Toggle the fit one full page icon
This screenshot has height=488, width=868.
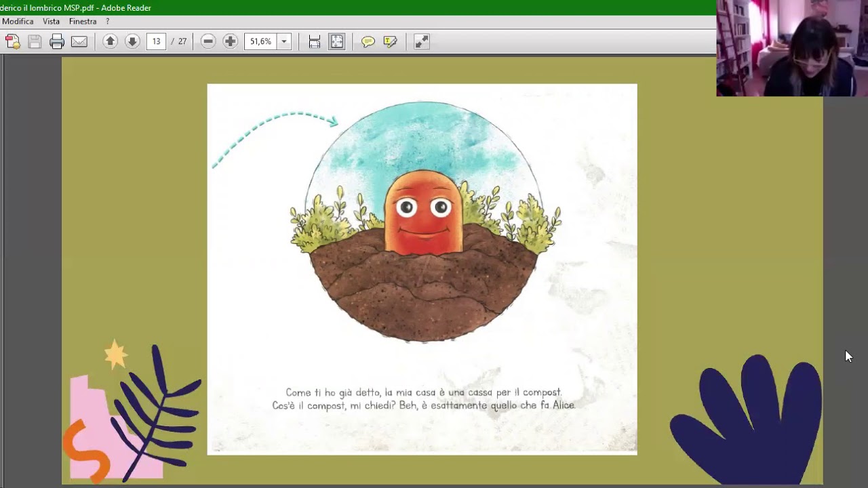point(337,41)
